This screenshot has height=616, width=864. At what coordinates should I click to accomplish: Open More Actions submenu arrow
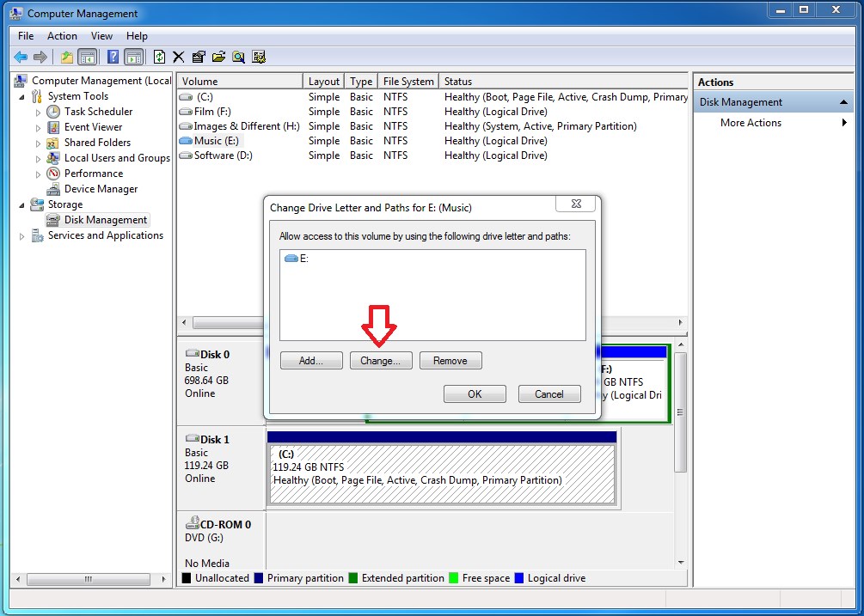point(844,123)
